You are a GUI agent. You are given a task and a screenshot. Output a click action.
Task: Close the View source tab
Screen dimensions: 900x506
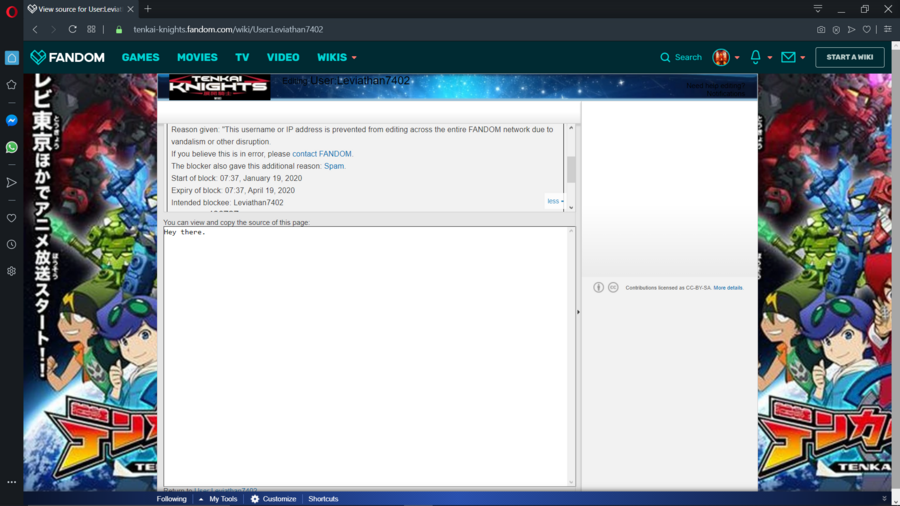point(130,9)
